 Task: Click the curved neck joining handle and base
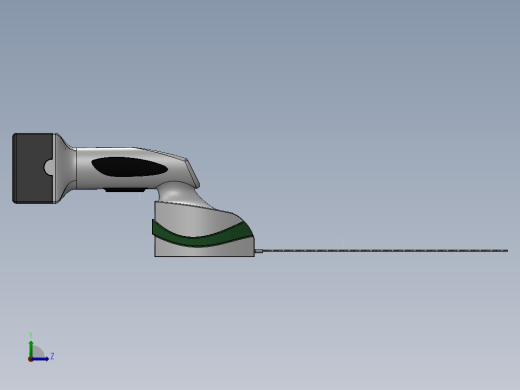(x=182, y=194)
